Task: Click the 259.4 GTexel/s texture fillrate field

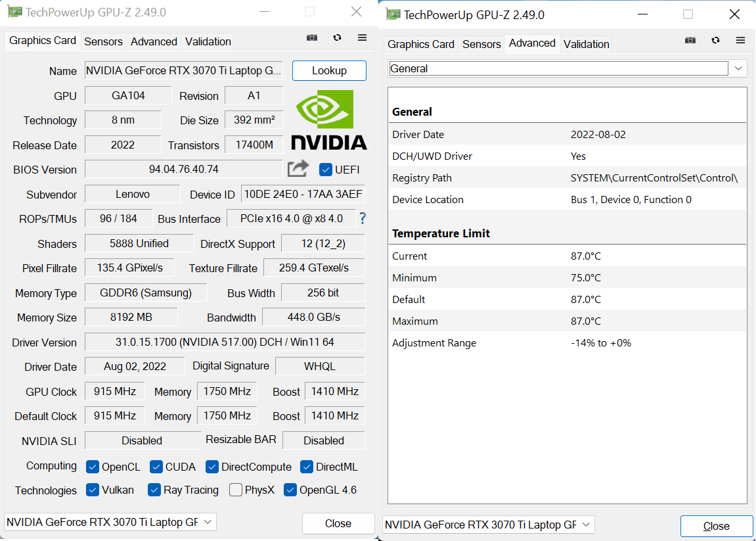Action: 314,268
